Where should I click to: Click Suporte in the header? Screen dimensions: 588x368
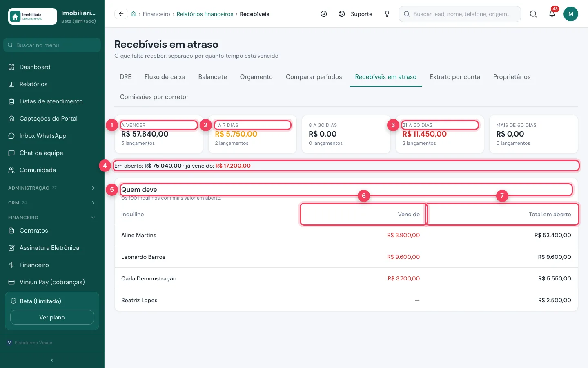click(x=356, y=14)
